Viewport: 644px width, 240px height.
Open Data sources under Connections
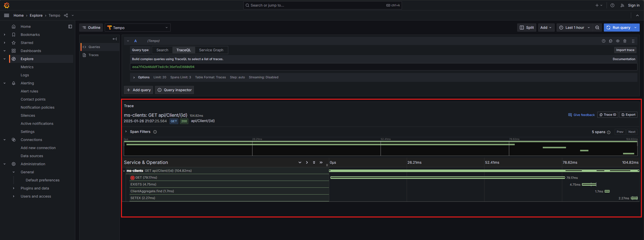pos(32,156)
